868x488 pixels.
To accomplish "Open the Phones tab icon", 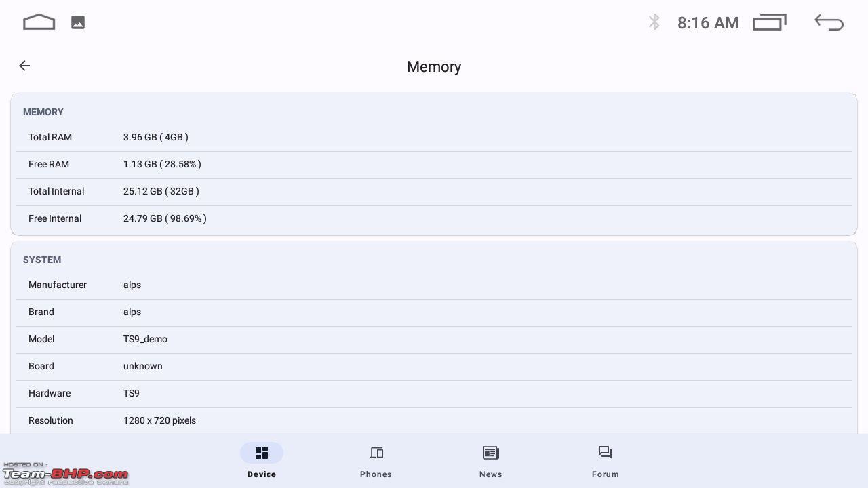I will click(x=376, y=453).
